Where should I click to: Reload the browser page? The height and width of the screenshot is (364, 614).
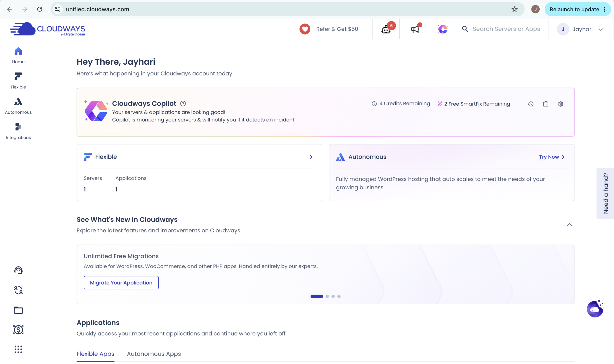tap(40, 9)
